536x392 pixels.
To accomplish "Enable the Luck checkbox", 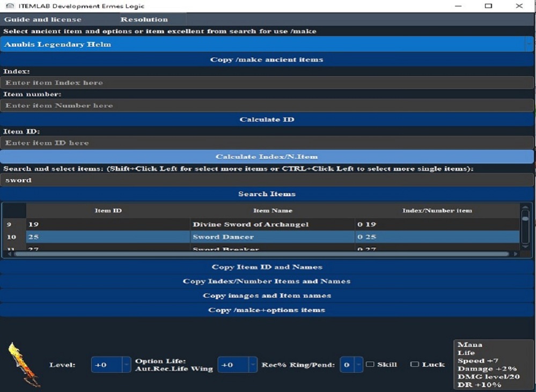I will 415,365.
